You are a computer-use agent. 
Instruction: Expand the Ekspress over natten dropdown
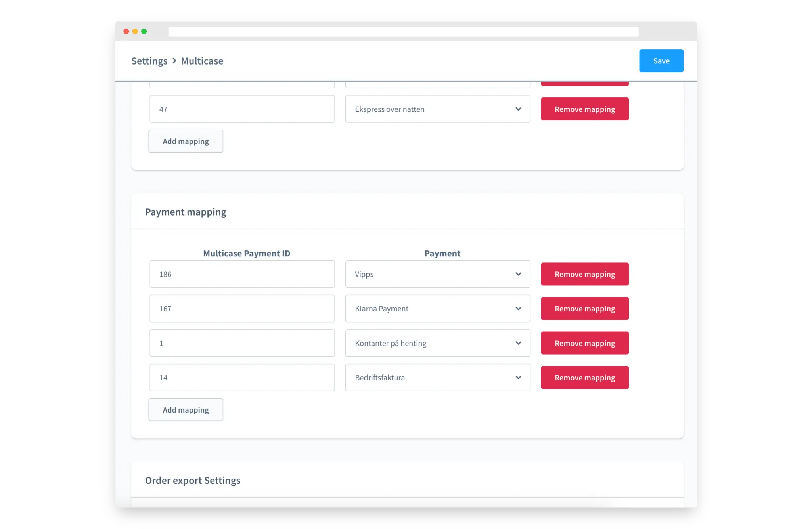[x=437, y=109]
